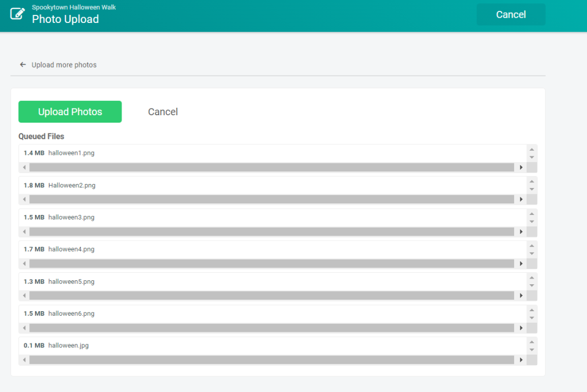Select the halloween4.png file name

(71, 249)
